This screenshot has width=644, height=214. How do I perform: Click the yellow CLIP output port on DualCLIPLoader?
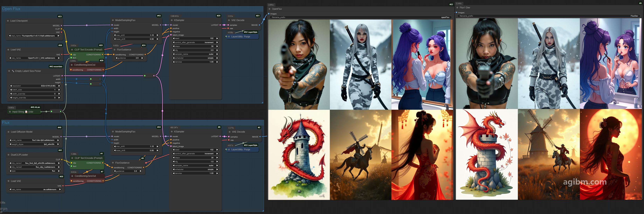coord(62,160)
